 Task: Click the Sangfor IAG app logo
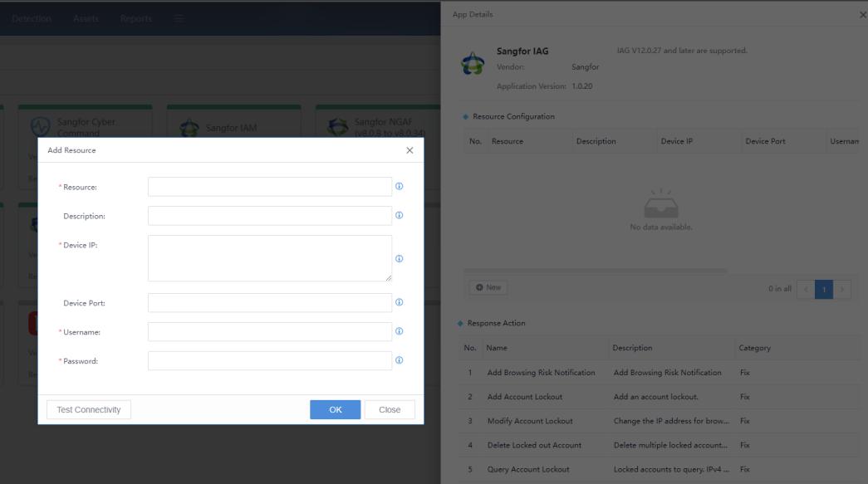point(473,63)
